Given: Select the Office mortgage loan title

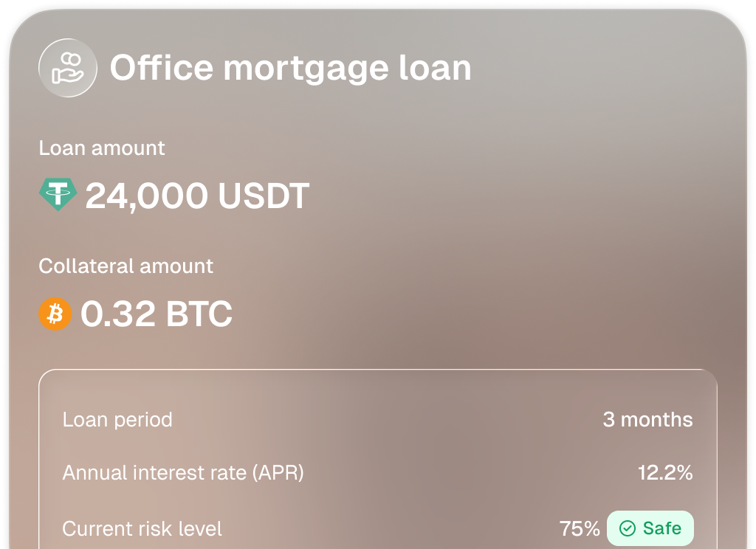Looking at the screenshot, I should pyautogui.click(x=290, y=67).
